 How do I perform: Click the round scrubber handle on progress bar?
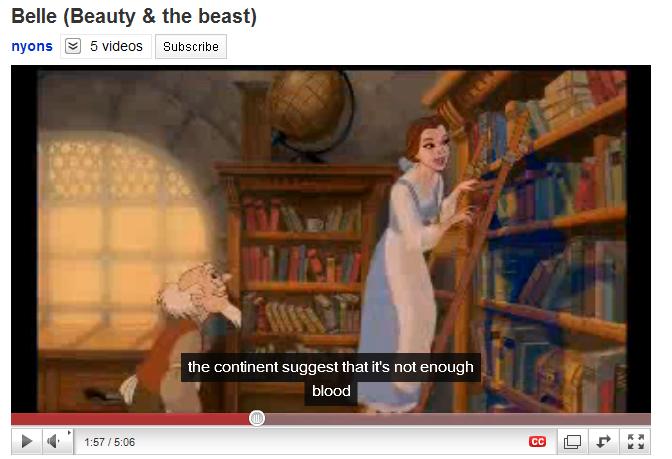pos(257,418)
